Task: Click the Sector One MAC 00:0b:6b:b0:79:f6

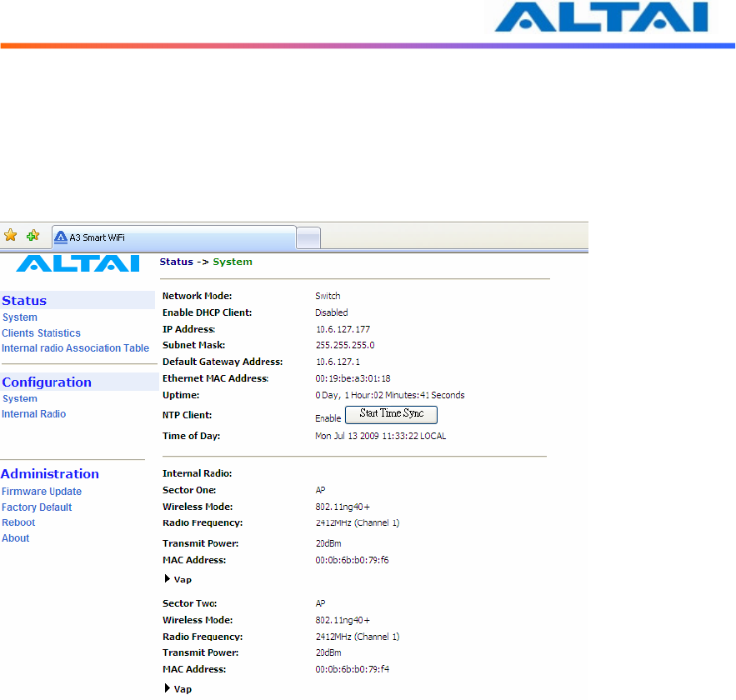Action: tap(352, 560)
